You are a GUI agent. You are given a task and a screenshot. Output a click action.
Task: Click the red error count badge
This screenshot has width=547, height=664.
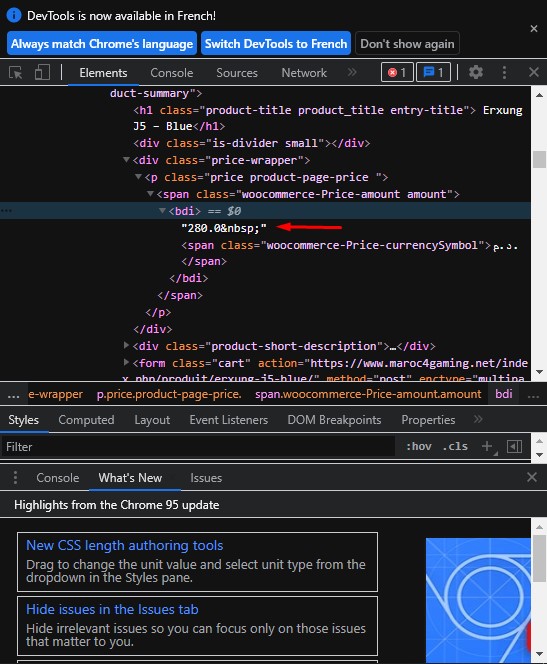397,72
